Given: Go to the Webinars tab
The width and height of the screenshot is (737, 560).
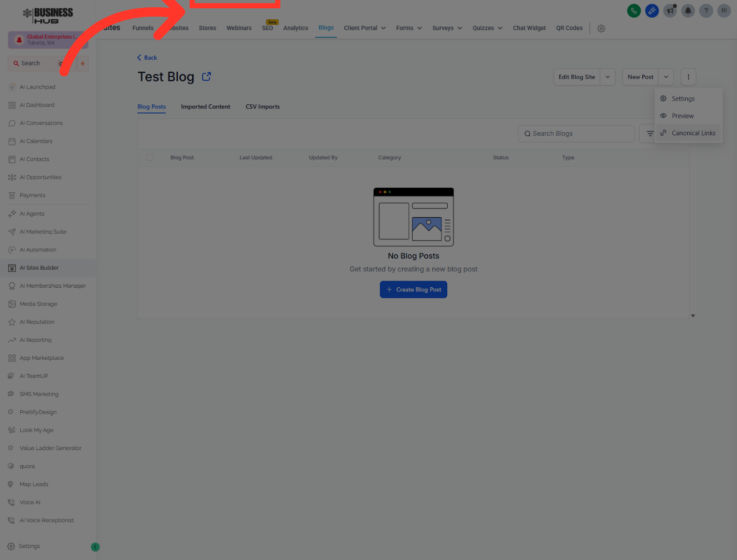Looking at the screenshot, I should (x=239, y=28).
